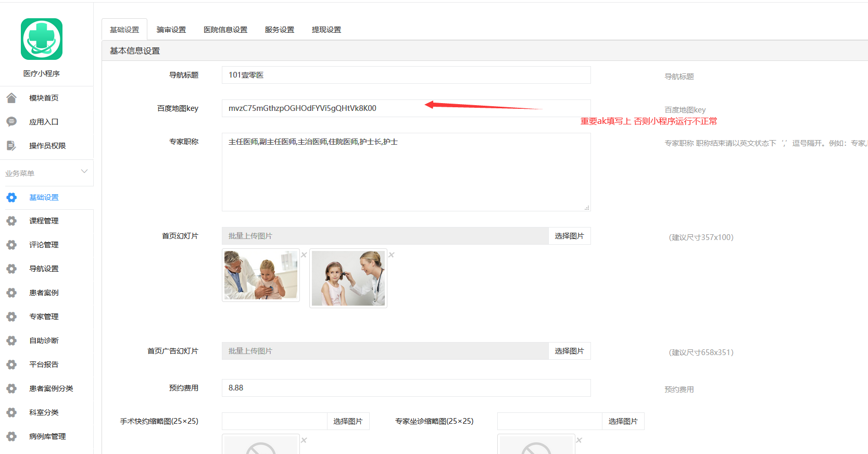
Task: Click the 医疗小程序 app name text
Action: (x=42, y=73)
